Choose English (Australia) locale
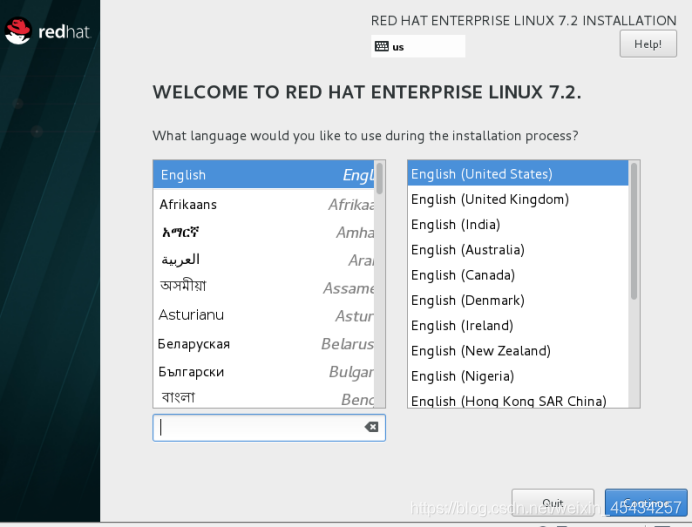 point(518,249)
